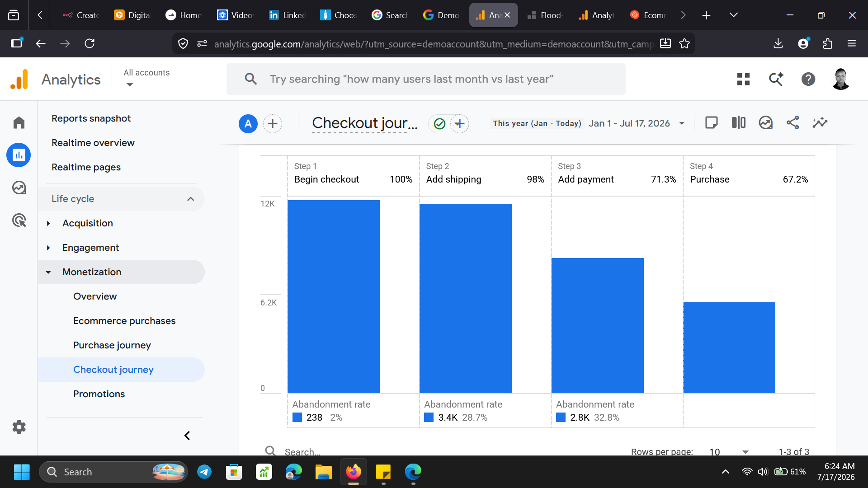The width and height of the screenshot is (868, 488).
Task: Click the Windows taskbar Search box
Action: [114, 472]
